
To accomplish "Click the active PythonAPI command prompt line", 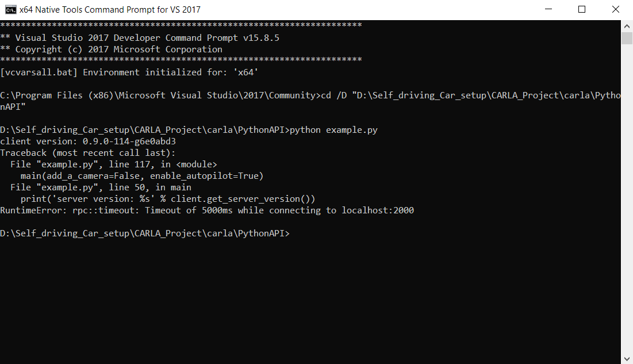I will tap(144, 233).
